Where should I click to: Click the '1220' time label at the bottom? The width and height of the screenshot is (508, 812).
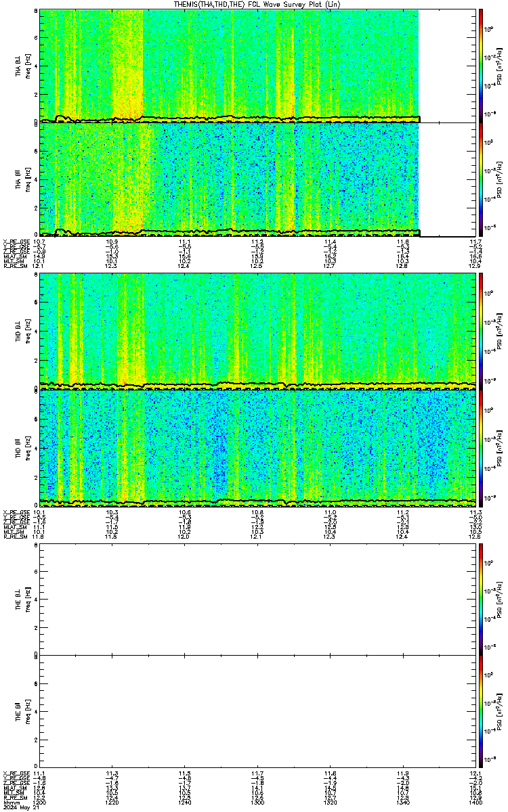(x=112, y=803)
